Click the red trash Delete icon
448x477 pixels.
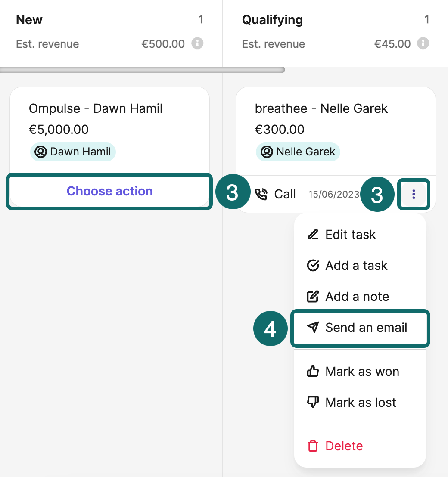(313, 446)
